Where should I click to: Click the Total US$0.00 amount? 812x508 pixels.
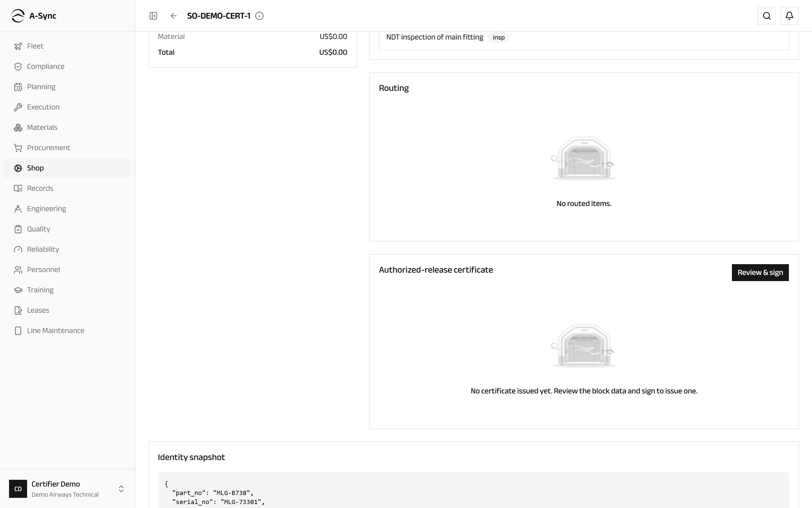[x=333, y=52]
